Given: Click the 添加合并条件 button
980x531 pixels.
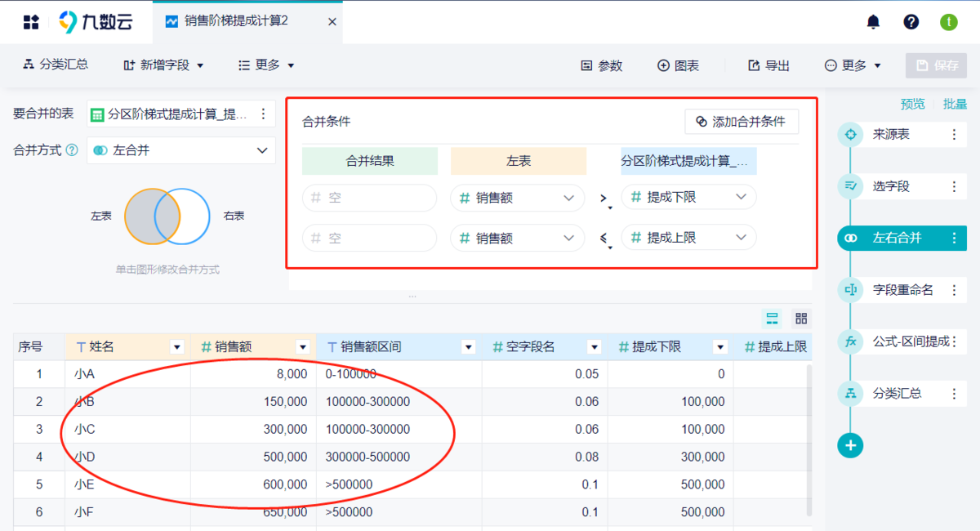Looking at the screenshot, I should pos(741,121).
